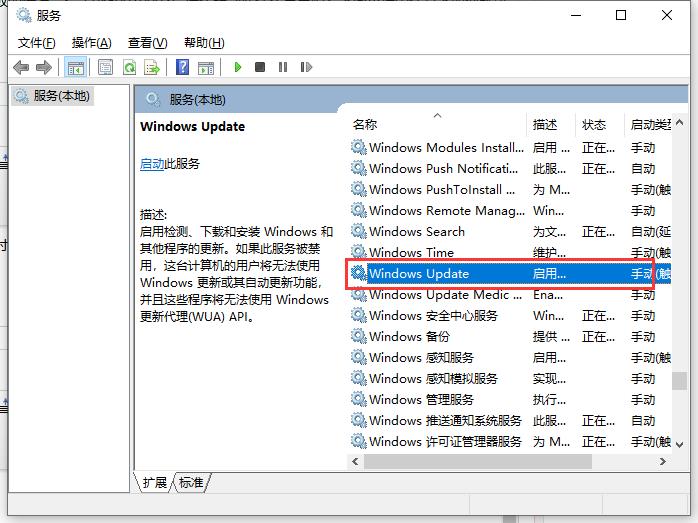Click the vertical scrollbar down arrow

click(679, 444)
